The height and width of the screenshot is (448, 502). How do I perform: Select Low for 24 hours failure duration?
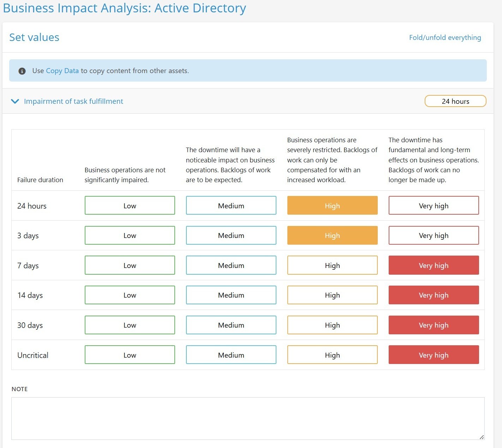pos(130,205)
